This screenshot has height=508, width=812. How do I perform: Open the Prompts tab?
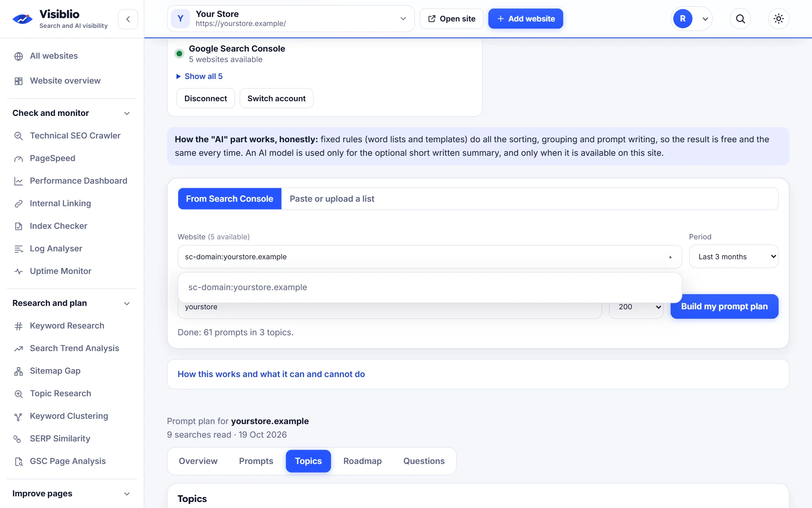click(256, 461)
